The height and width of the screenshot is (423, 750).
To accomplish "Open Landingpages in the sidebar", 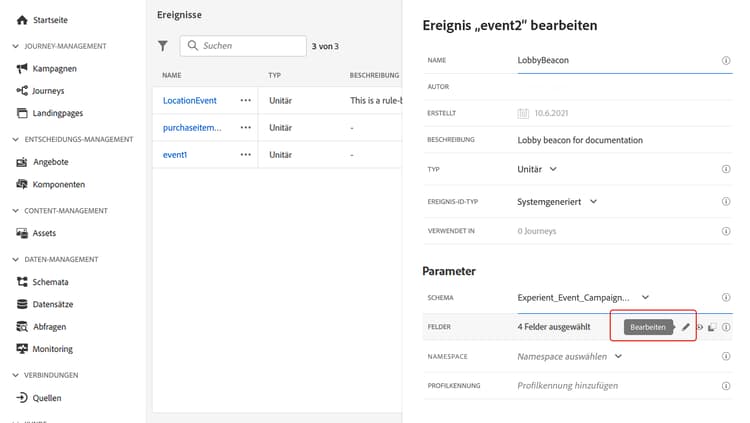I will coord(58,113).
